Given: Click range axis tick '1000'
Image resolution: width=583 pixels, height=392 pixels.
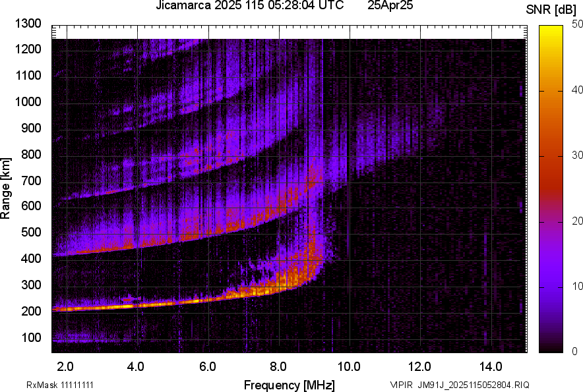Looking at the screenshot, I should click(x=28, y=101).
